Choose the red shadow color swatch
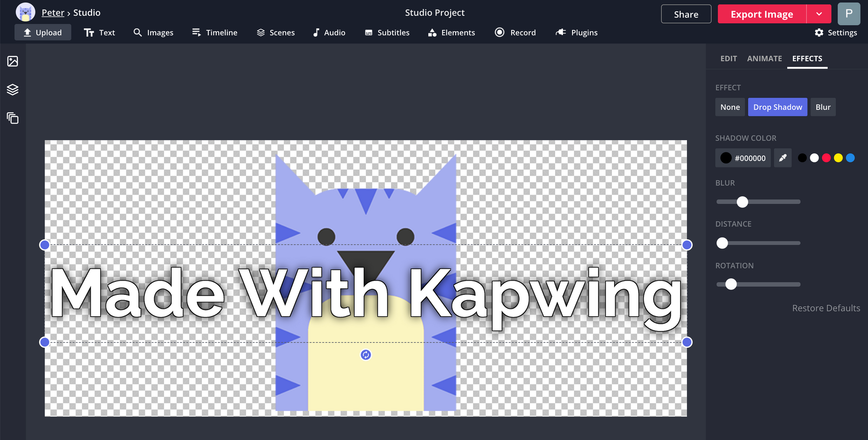 pyautogui.click(x=826, y=158)
